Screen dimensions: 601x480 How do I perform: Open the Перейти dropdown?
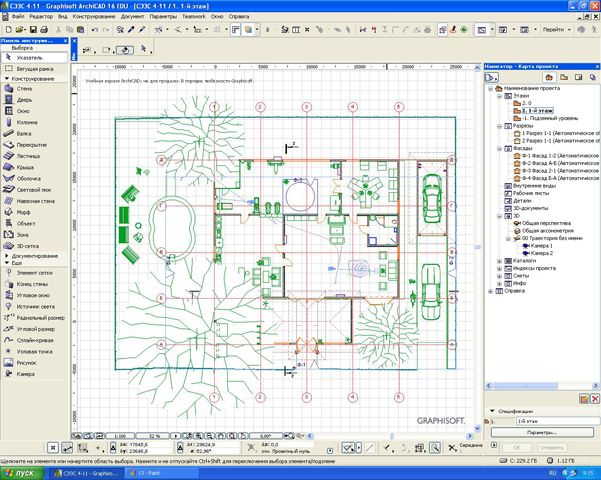pos(556,30)
